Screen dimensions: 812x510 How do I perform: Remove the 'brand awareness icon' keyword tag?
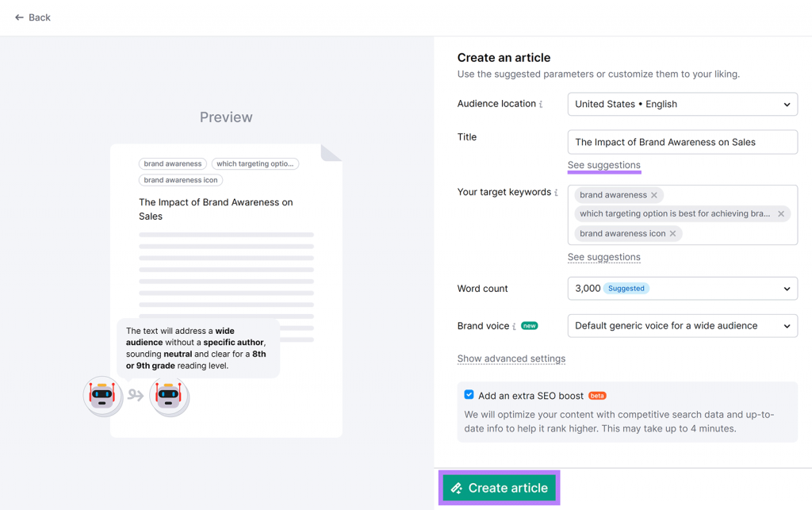pos(673,234)
